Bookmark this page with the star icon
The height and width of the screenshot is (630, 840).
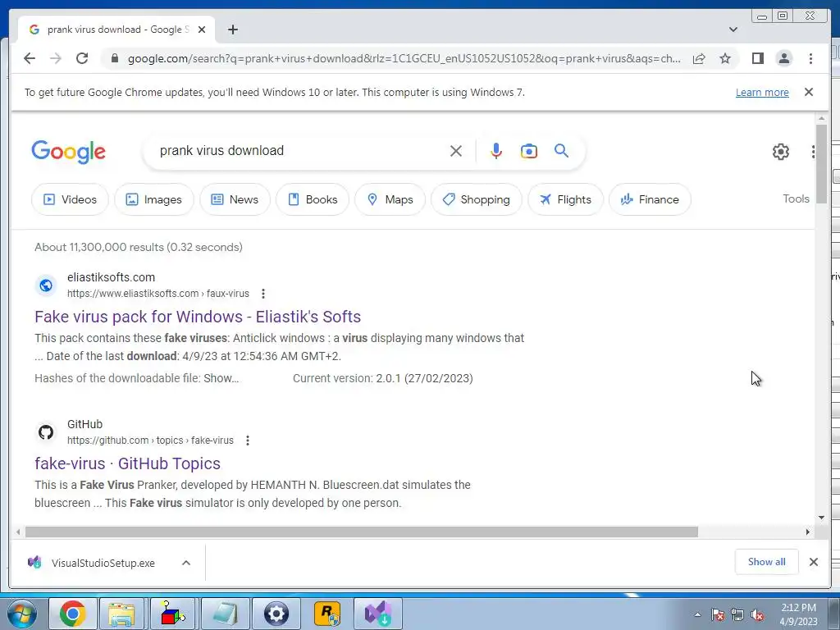point(725,58)
